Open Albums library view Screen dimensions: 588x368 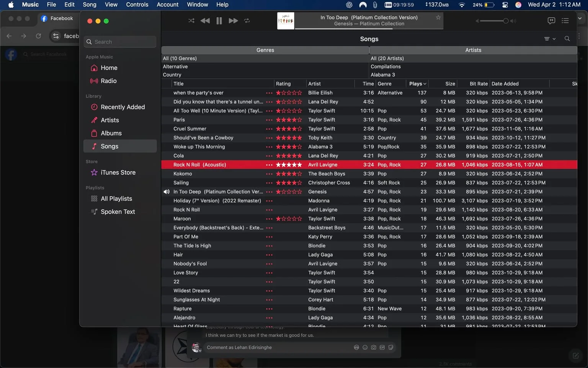(x=120, y=133)
